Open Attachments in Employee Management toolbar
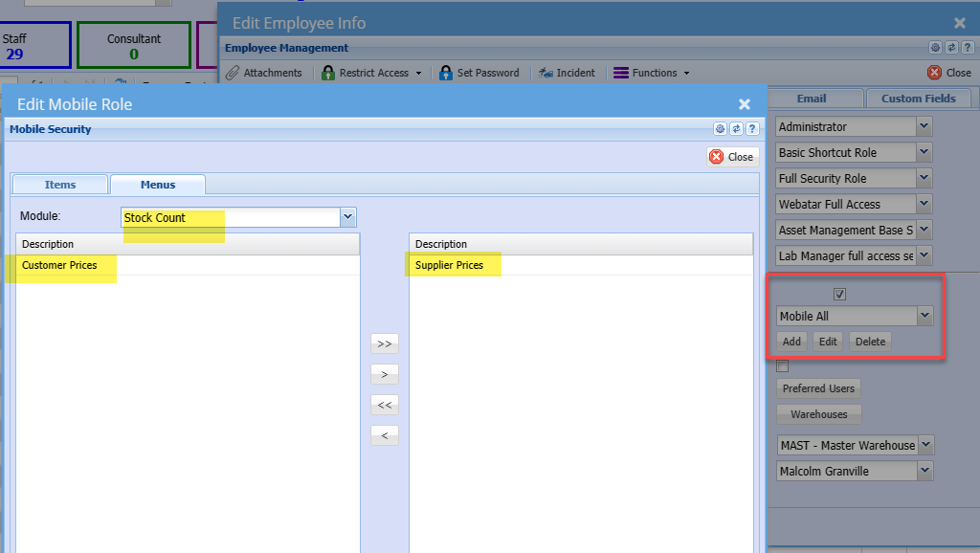The image size is (980, 553). coord(264,73)
